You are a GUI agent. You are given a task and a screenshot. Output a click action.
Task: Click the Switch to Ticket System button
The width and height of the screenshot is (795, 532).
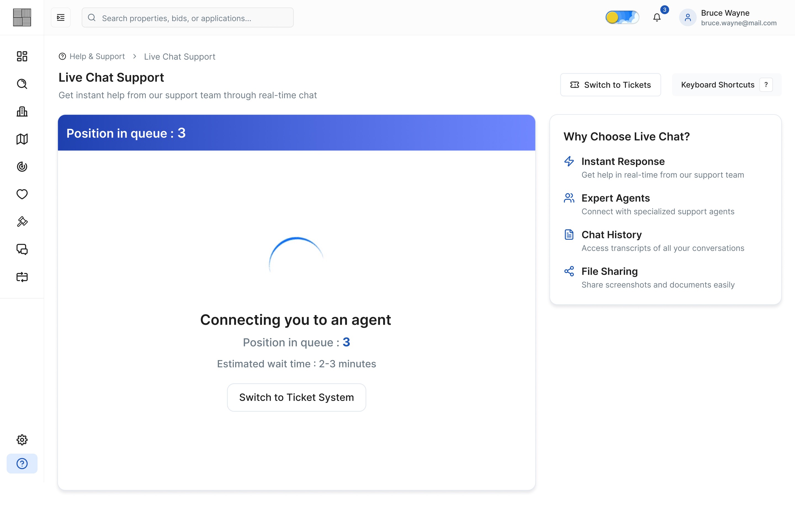(296, 397)
